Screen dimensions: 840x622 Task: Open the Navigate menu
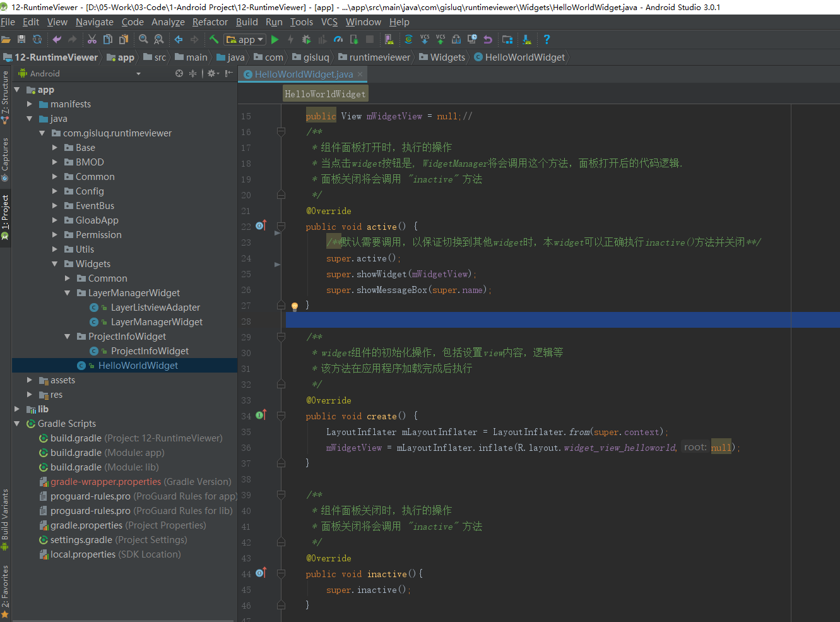[95, 21]
